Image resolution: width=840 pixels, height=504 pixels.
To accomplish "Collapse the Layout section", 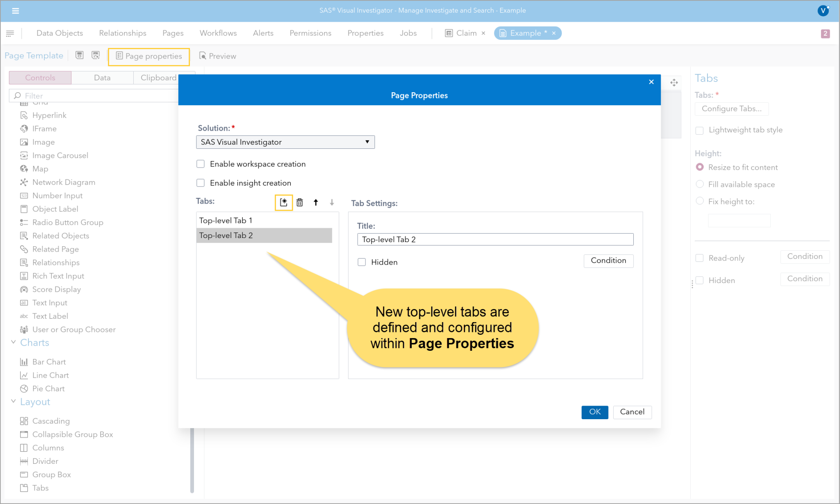I will coord(14,402).
